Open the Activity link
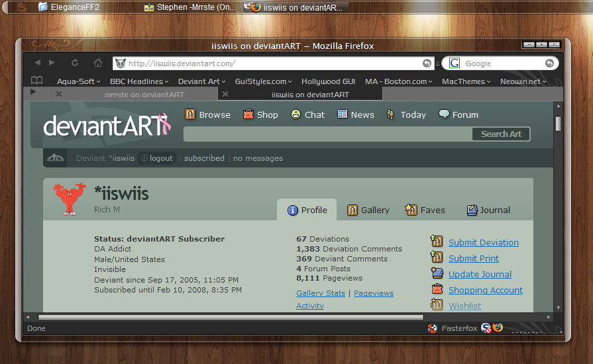The image size is (593, 364). [x=310, y=306]
